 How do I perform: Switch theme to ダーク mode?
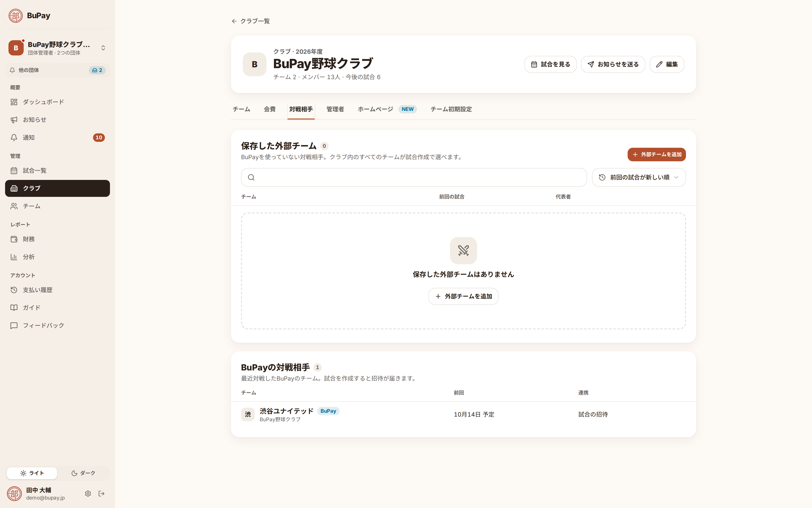coord(83,473)
